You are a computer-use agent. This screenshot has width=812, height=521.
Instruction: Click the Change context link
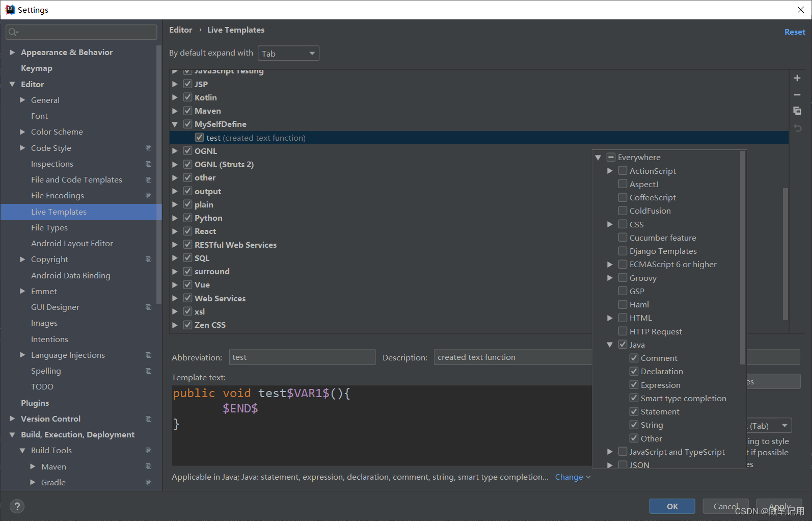tap(573, 477)
